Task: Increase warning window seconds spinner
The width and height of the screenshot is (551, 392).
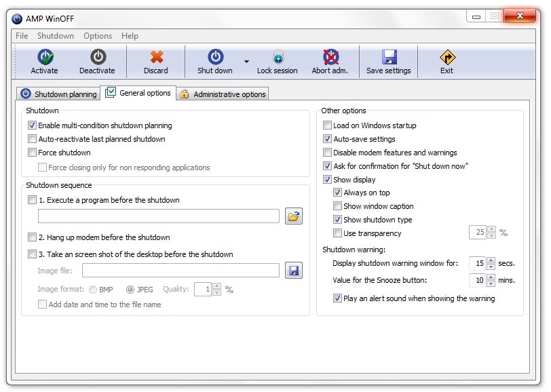Action: (x=491, y=260)
